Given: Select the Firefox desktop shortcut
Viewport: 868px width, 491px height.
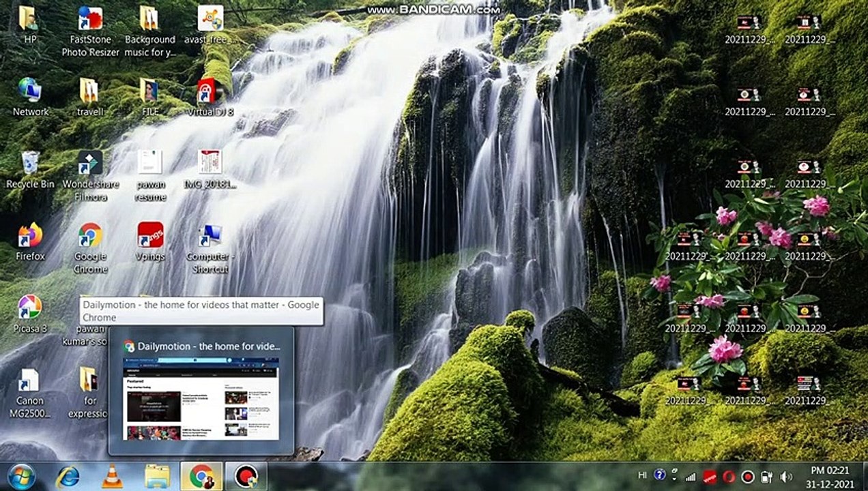Looking at the screenshot, I should pos(30,242).
